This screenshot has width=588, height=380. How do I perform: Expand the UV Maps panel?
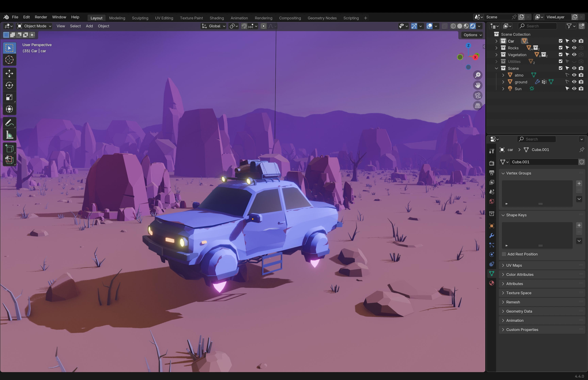514,265
